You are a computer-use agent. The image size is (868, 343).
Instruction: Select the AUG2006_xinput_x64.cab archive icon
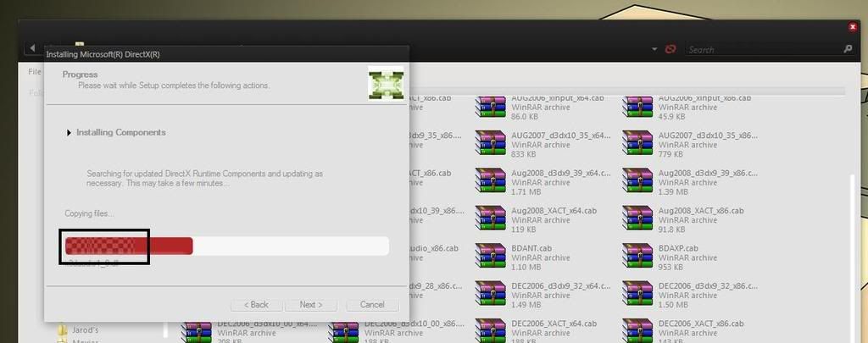click(x=491, y=107)
